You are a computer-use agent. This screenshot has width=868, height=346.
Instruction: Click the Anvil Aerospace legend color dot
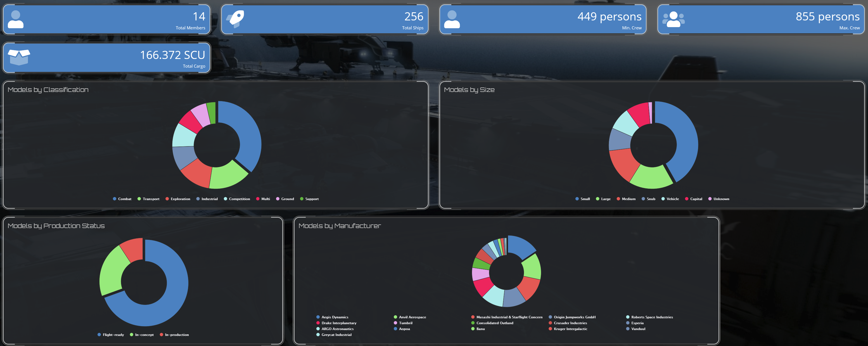pos(395,317)
